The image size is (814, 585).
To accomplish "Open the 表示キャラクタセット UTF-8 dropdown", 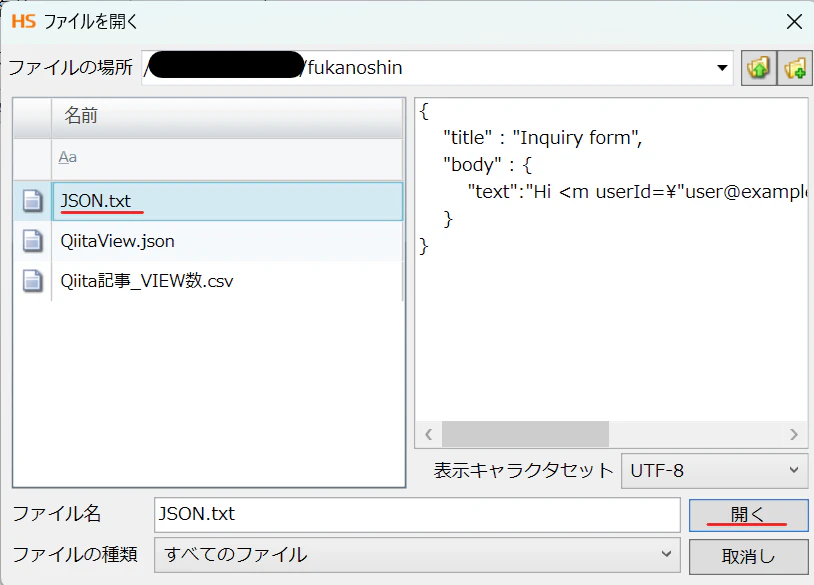I will (714, 471).
